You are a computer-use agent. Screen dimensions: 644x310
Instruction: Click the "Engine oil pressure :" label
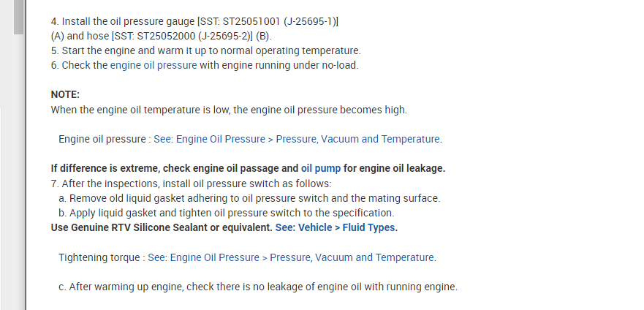pos(104,139)
